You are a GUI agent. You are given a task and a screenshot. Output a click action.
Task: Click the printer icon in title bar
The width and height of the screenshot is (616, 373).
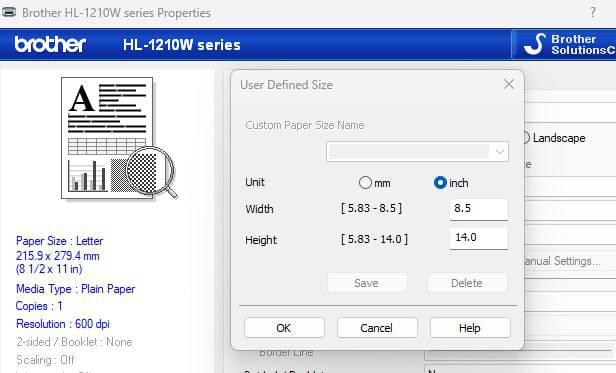point(9,12)
